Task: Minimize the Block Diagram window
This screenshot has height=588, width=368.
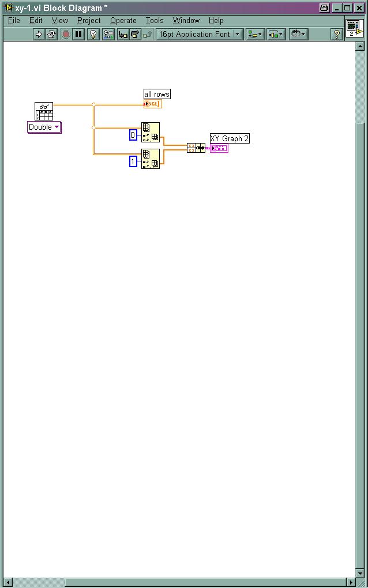Action: click(337, 7)
